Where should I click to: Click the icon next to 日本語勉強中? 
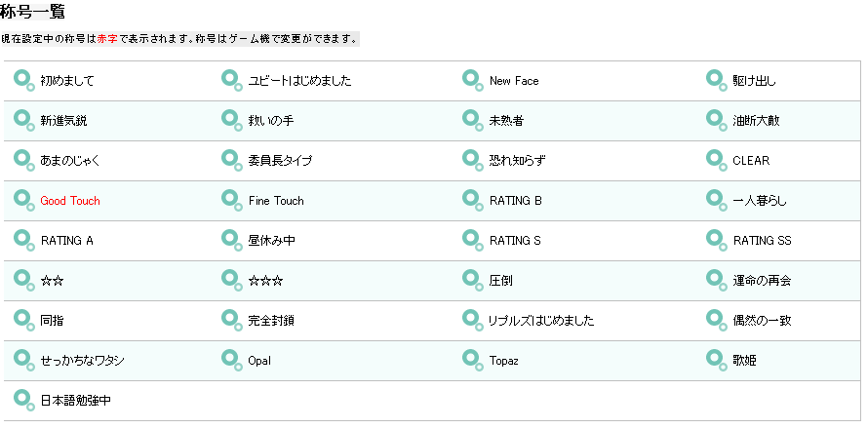tap(24, 400)
